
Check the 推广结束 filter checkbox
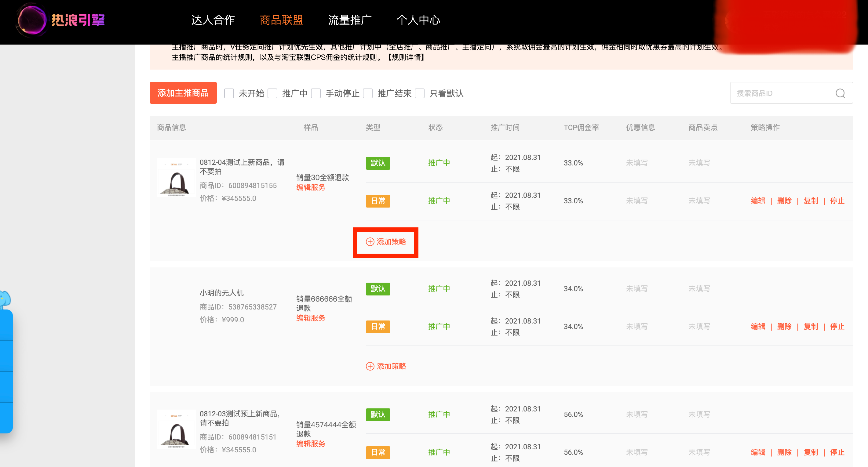(x=368, y=93)
